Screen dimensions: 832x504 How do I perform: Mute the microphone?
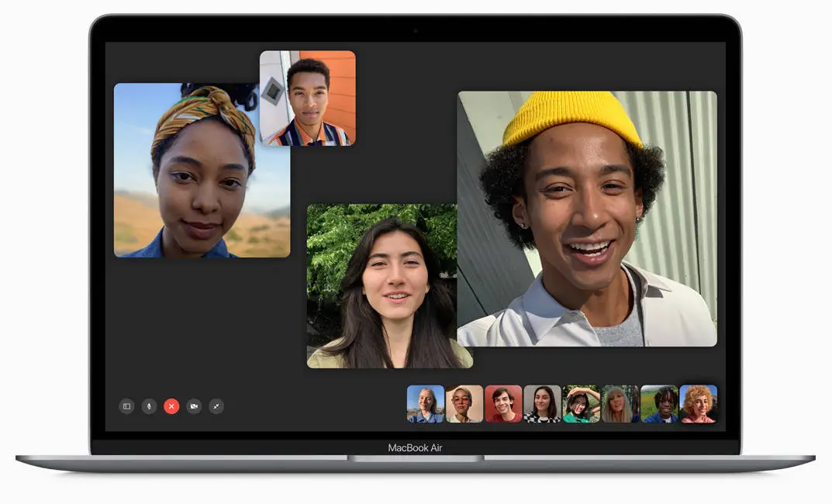click(149, 406)
